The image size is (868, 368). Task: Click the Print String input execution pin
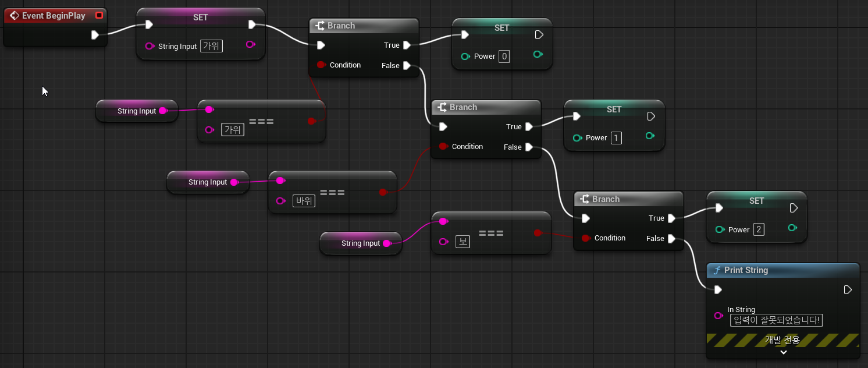[x=718, y=289]
